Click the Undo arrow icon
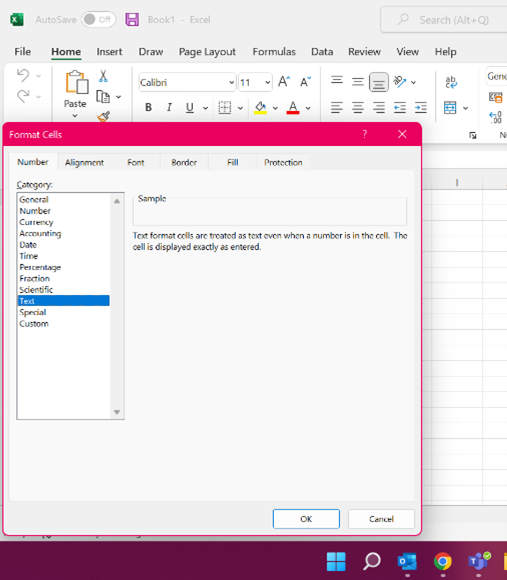Screen dimensions: 507x580 [x=23, y=75]
